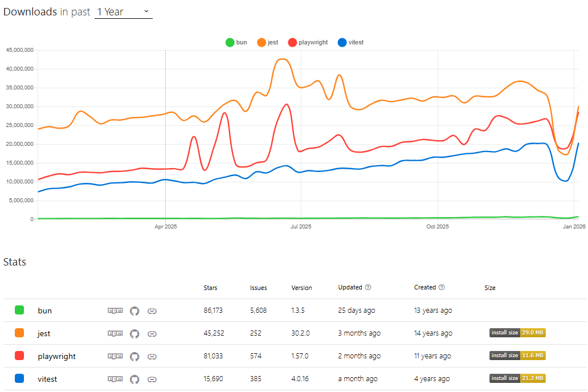Click the playwright install size 11.6 MB badge
The height and width of the screenshot is (392, 588).
517,356
